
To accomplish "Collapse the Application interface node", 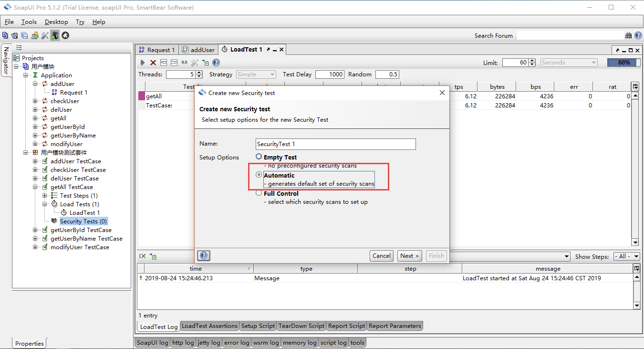I will point(26,75).
